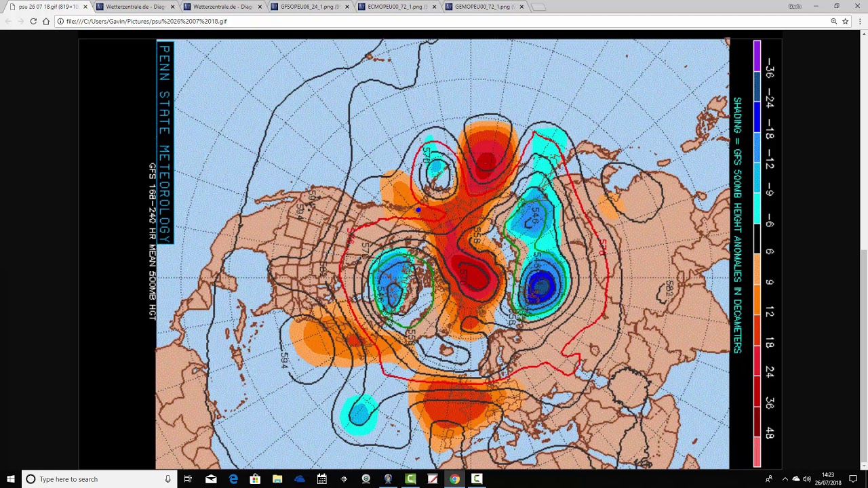Open the volume control in system tray
This screenshot has width=868, height=488.
tap(807, 479)
